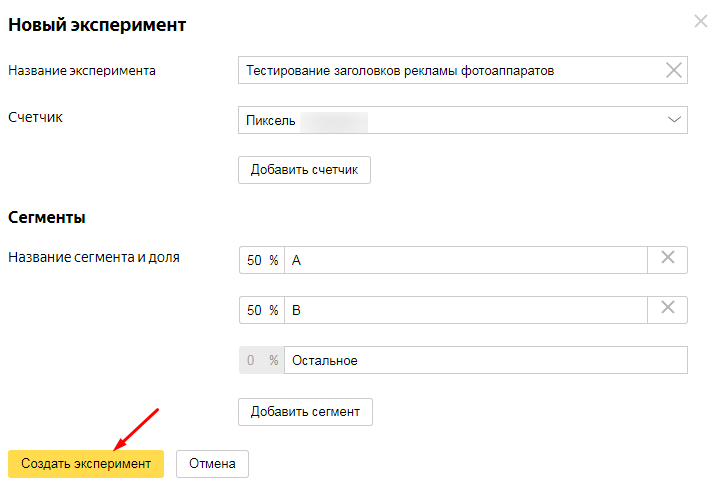Delete segment B using its X icon
Viewport: 712px width, 493px height.
668,309
